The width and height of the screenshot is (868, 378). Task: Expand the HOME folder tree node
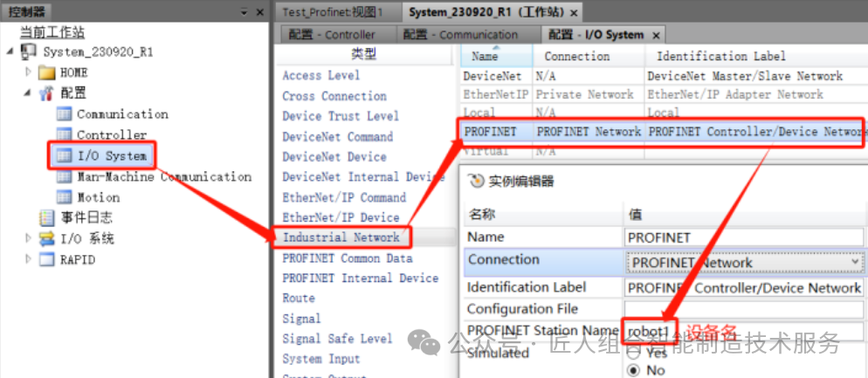coord(28,72)
